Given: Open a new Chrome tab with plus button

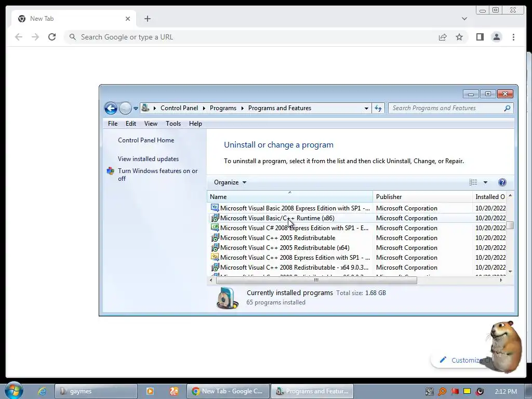Looking at the screenshot, I should pyautogui.click(x=147, y=19).
